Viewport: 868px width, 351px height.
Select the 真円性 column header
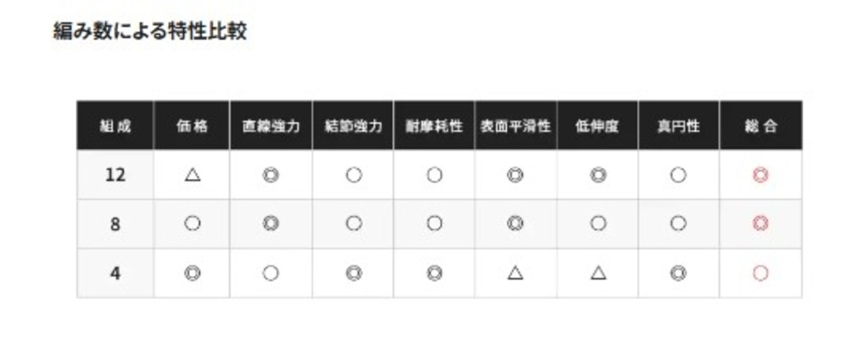coord(678,126)
